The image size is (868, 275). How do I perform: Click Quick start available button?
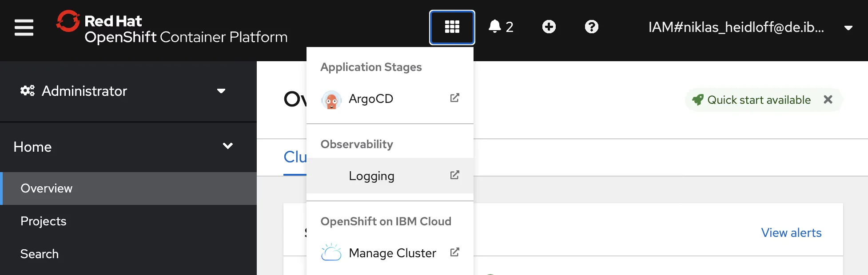[x=759, y=100]
